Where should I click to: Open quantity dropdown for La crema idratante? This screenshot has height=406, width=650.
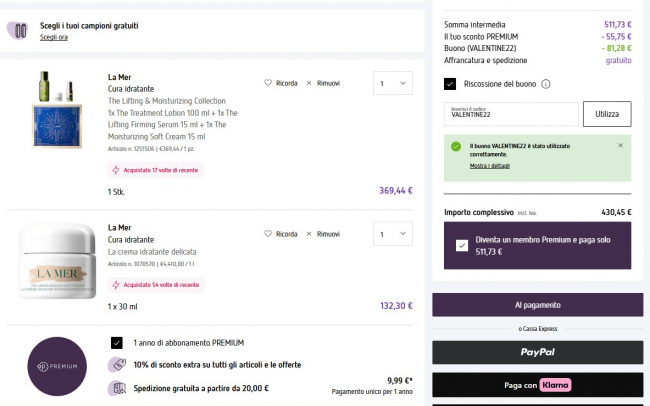[x=391, y=235]
